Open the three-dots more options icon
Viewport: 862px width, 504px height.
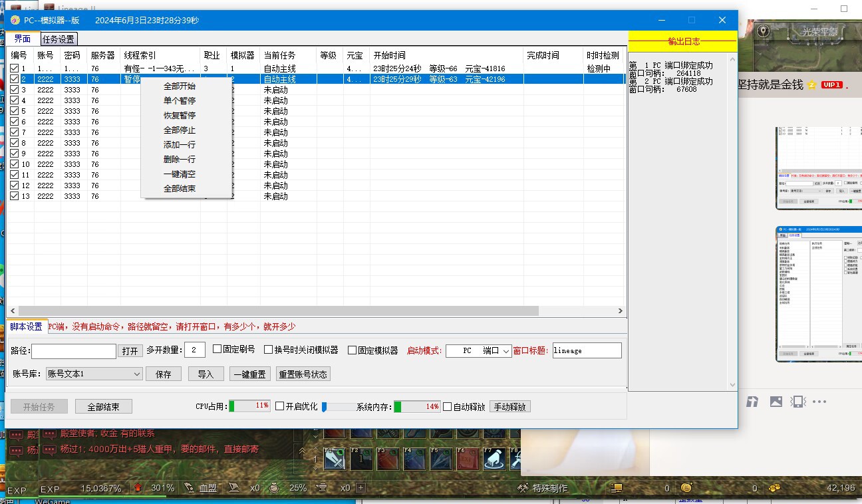(x=819, y=402)
